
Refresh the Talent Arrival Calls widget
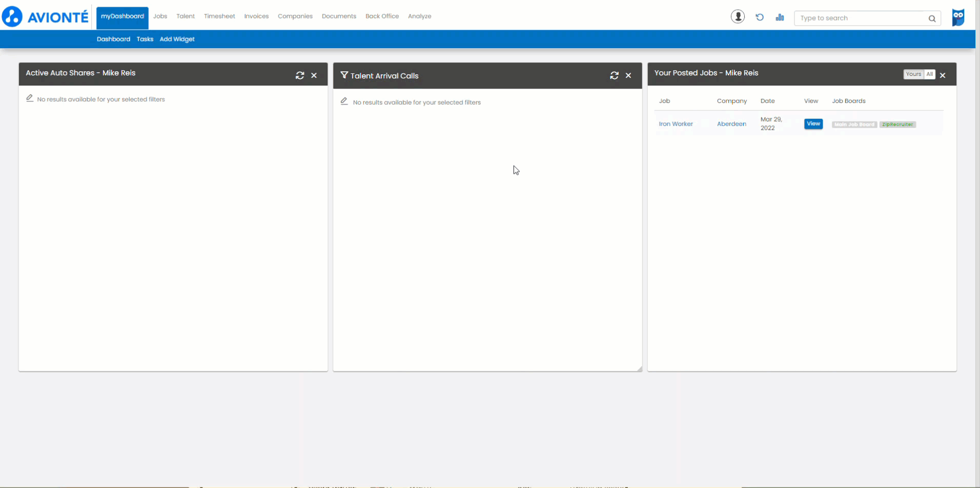614,75
